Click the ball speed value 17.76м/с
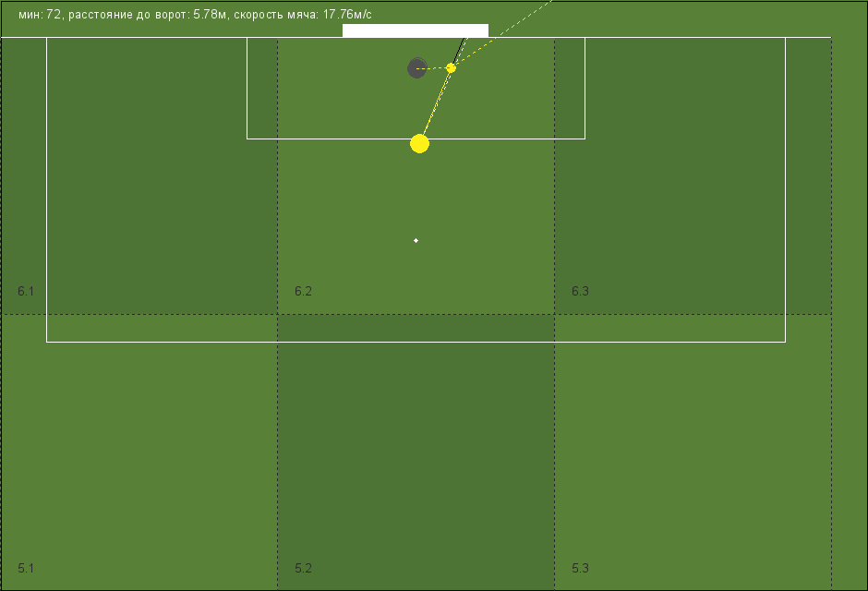868x591 pixels. [347, 15]
